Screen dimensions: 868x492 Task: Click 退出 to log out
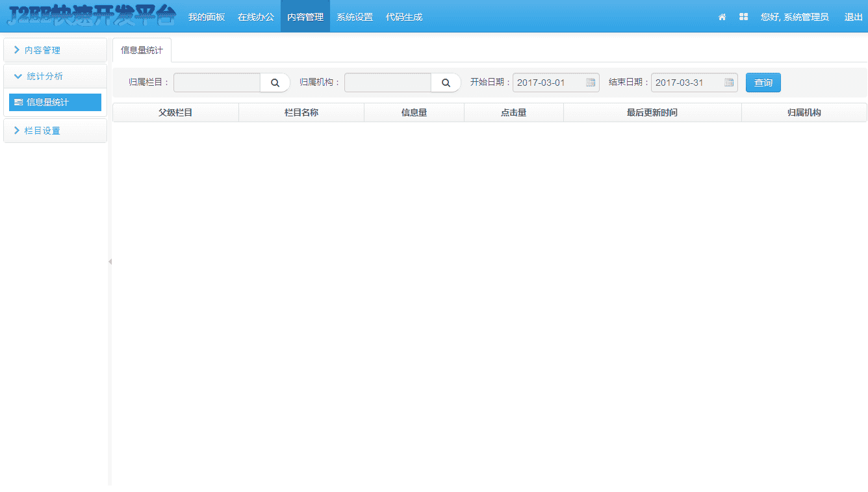853,16
